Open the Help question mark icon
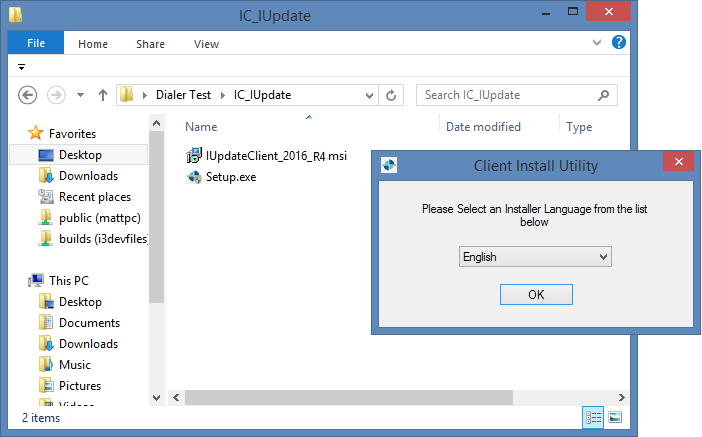This screenshot has height=437, width=702. [619, 43]
